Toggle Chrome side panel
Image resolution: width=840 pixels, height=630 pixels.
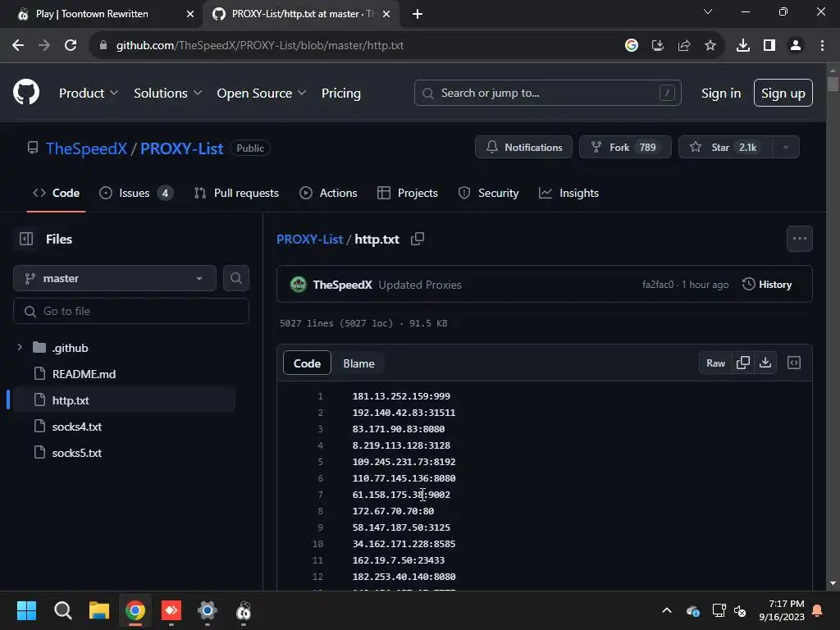point(769,46)
